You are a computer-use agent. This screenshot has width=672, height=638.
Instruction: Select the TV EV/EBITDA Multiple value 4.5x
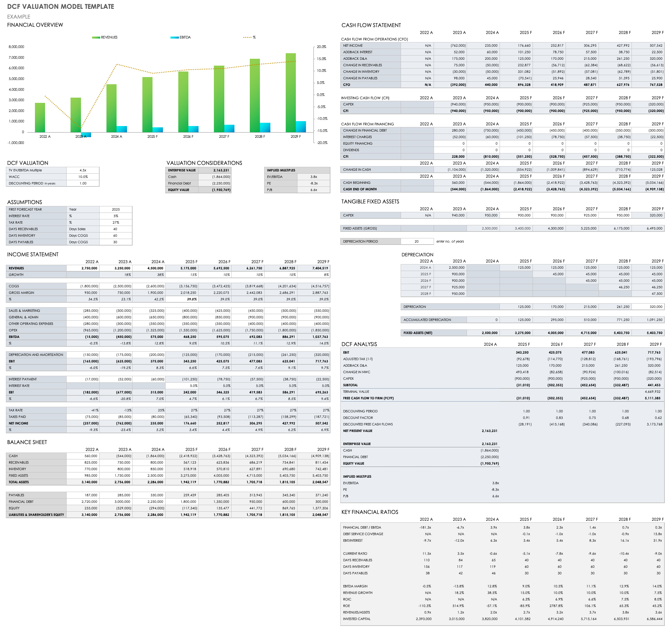pos(83,170)
